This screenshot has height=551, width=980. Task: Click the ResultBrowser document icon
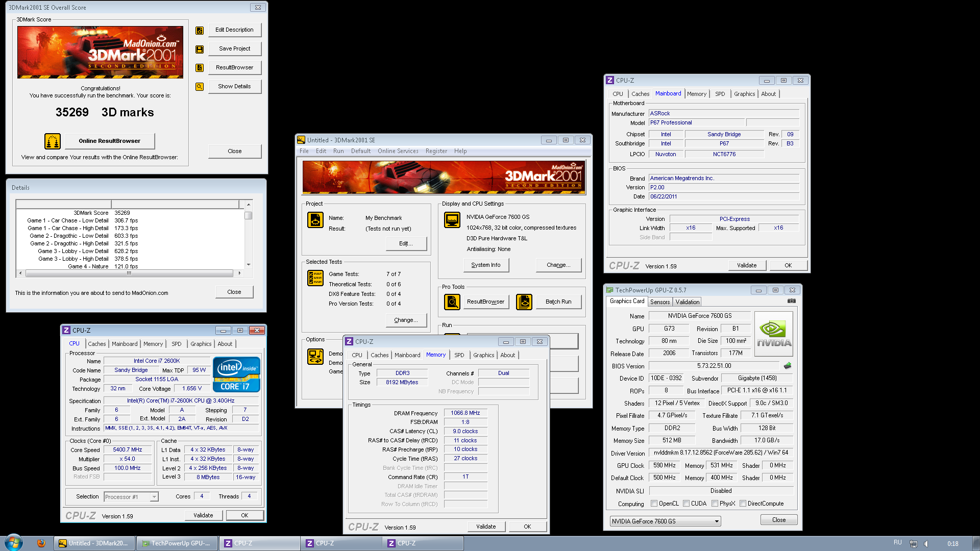pos(200,67)
